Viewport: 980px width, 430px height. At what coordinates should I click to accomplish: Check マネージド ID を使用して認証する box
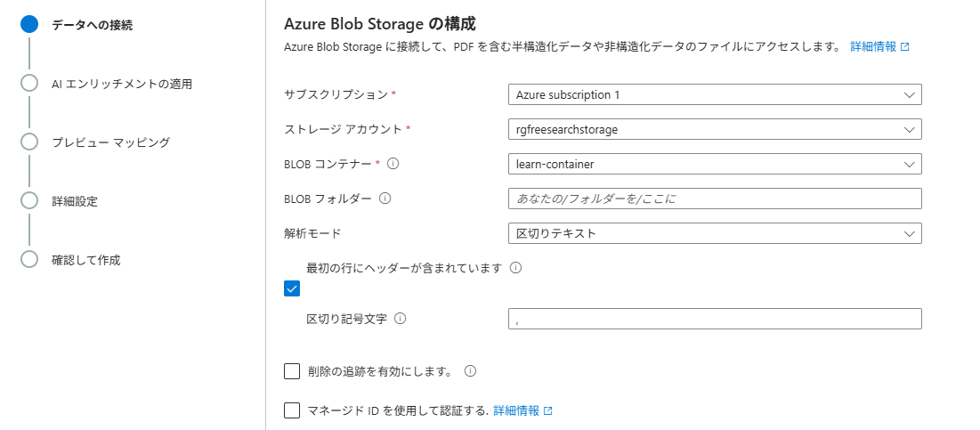[292, 410]
